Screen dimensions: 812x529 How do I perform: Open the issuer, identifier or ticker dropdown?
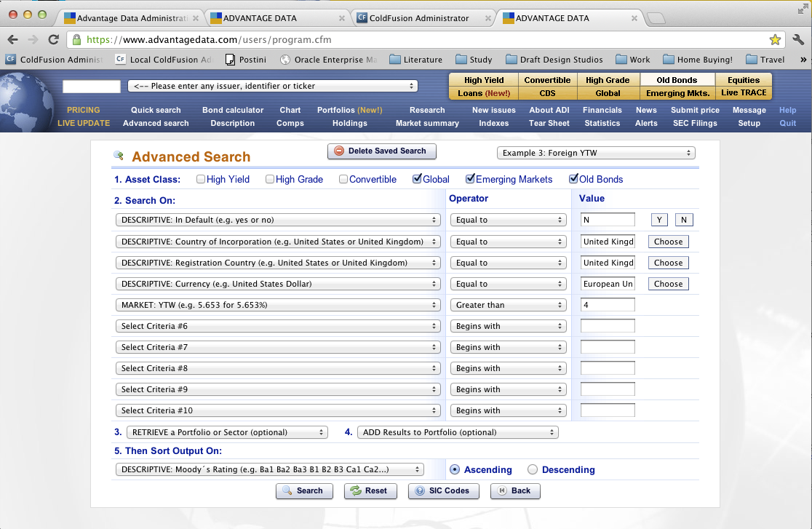pos(273,86)
